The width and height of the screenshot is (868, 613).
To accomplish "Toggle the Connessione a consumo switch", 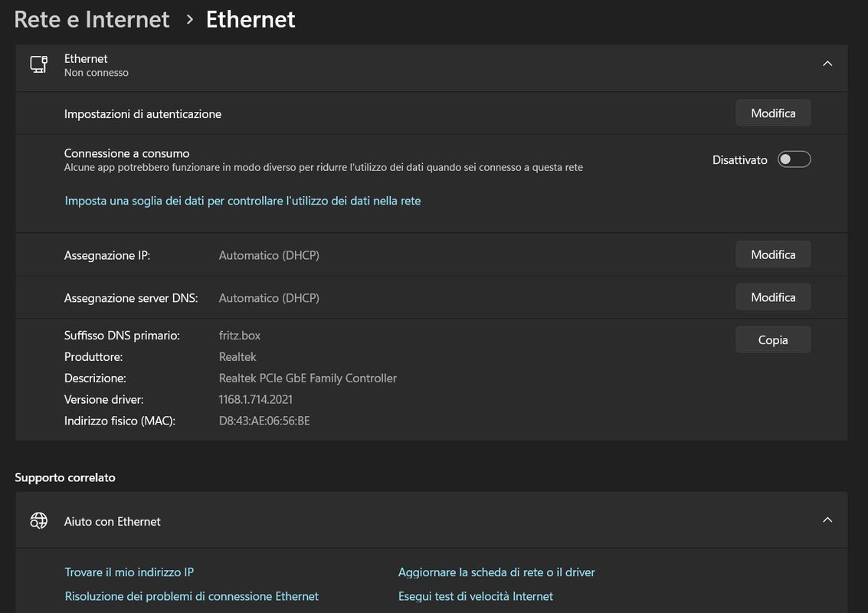I will click(794, 159).
